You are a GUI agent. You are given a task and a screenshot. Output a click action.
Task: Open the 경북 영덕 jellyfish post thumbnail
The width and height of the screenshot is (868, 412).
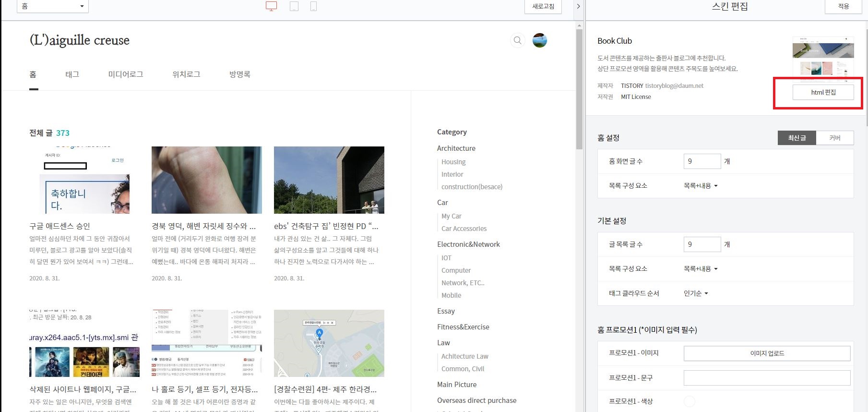point(207,180)
